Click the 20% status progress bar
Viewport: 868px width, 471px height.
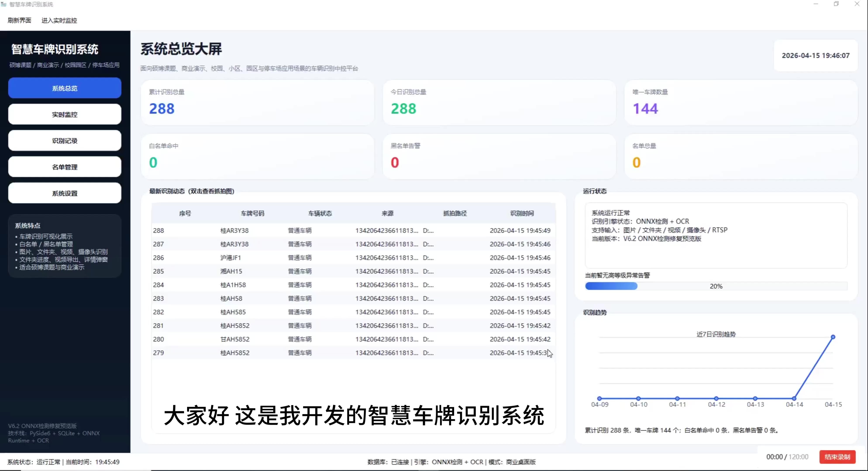click(x=716, y=286)
